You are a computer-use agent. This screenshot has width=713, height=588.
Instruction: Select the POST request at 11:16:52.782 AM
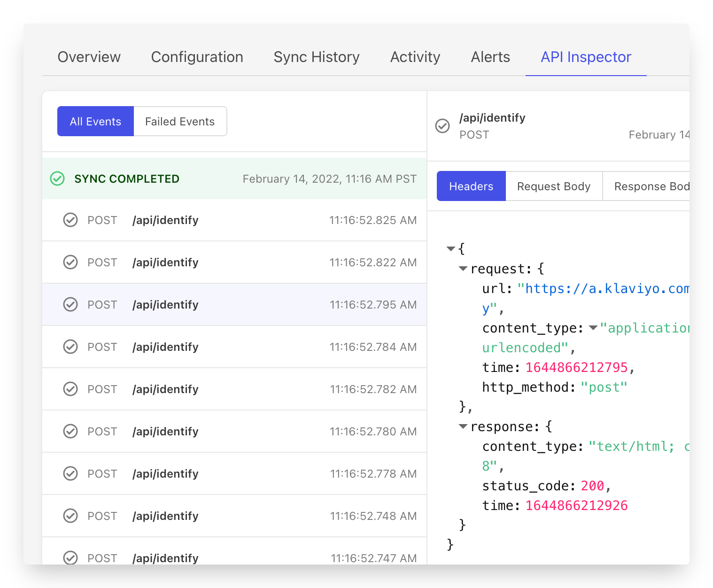coord(234,389)
